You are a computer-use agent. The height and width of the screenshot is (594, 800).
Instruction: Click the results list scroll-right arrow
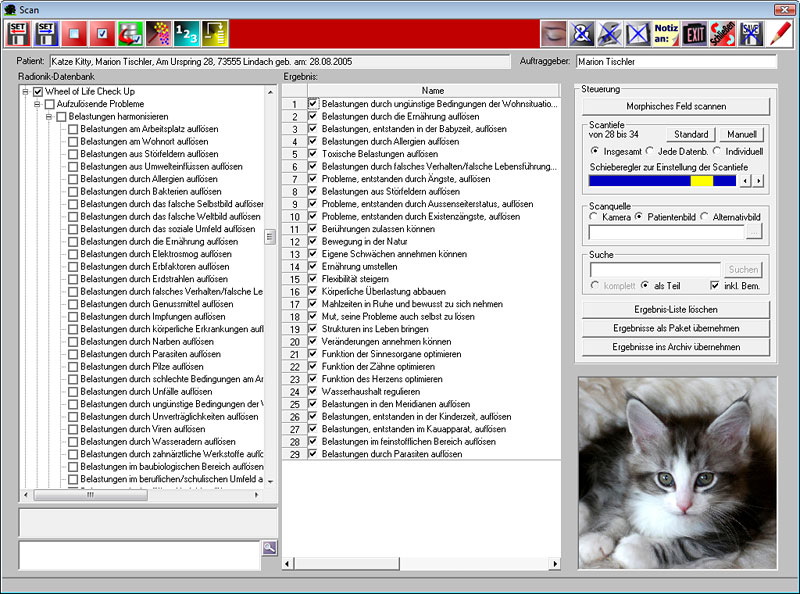[x=555, y=563]
